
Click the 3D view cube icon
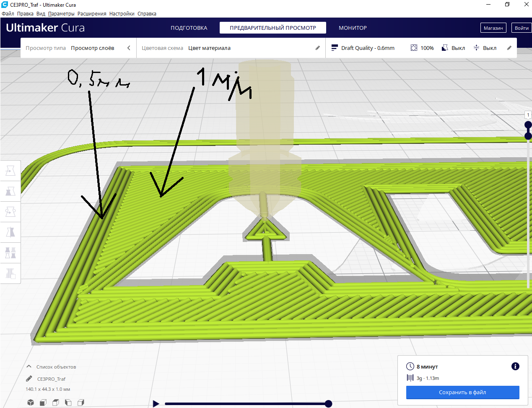tap(31, 403)
